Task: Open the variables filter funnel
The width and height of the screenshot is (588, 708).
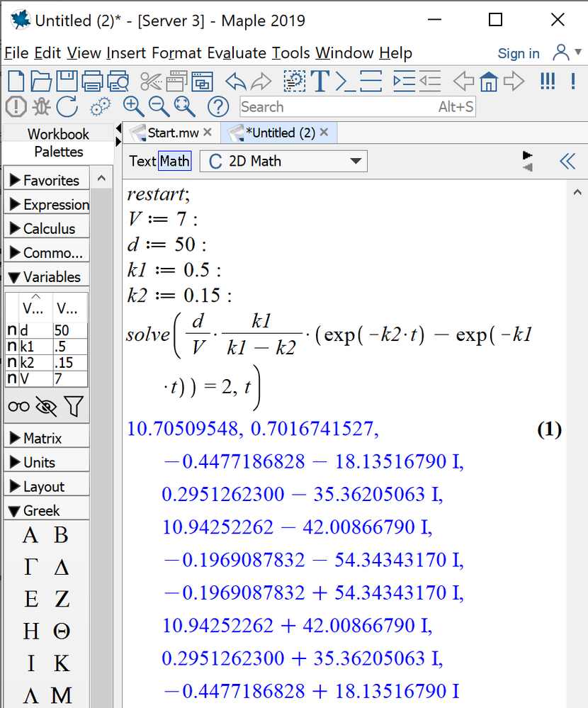Action: [x=74, y=406]
